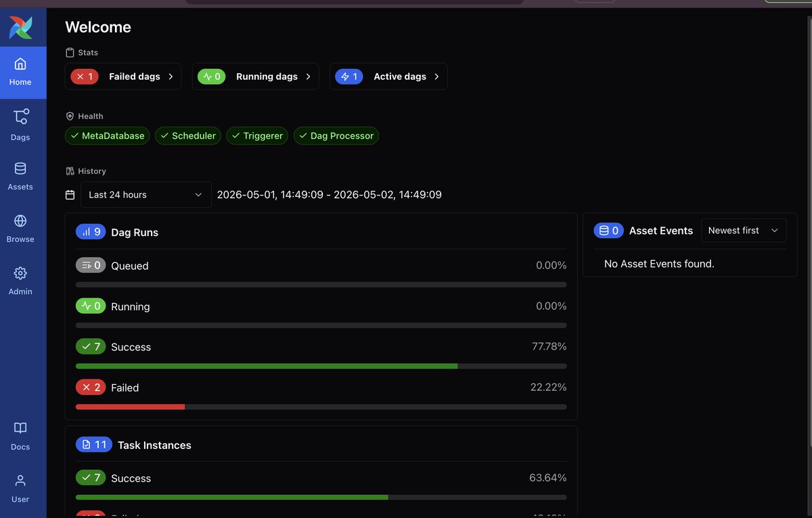
Task: Click the green Dag Runs success progress bar
Action: click(x=267, y=367)
